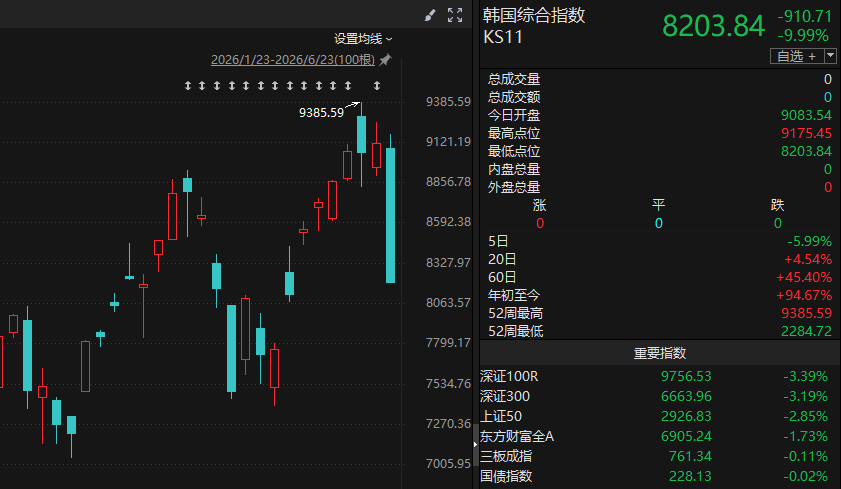Screen dimensions: 841x489
Task: Click the 上证50 value 2926.83
Action: click(x=686, y=416)
